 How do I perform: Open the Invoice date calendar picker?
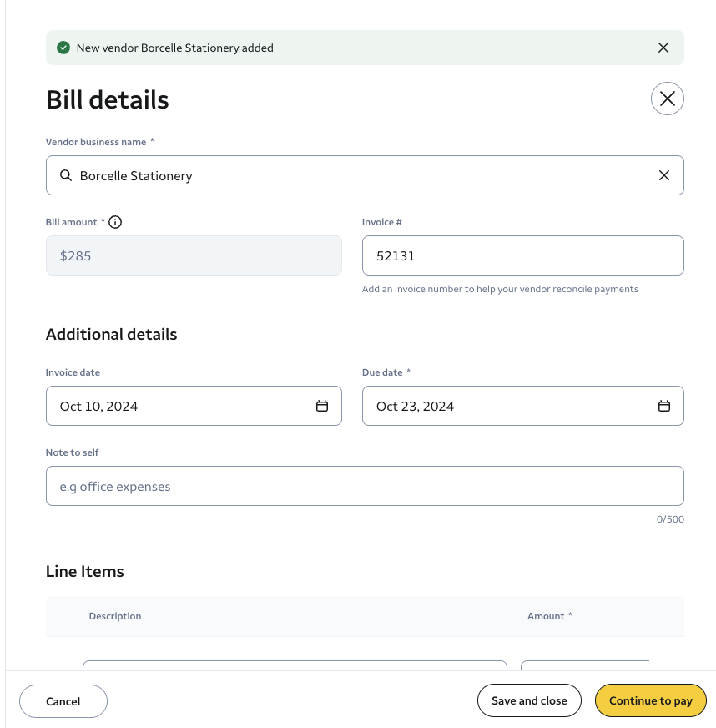click(322, 406)
